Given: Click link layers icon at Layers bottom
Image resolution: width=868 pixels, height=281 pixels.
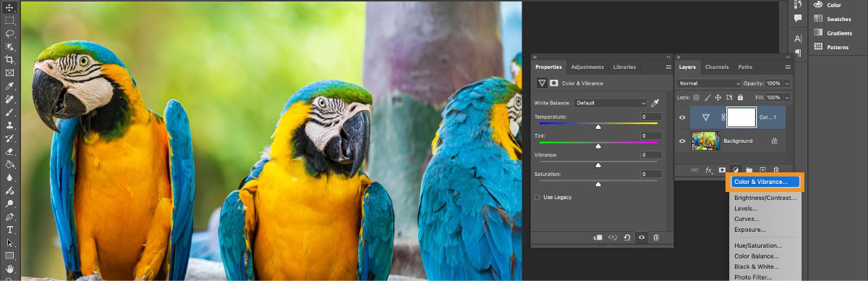Looking at the screenshot, I should (x=695, y=169).
